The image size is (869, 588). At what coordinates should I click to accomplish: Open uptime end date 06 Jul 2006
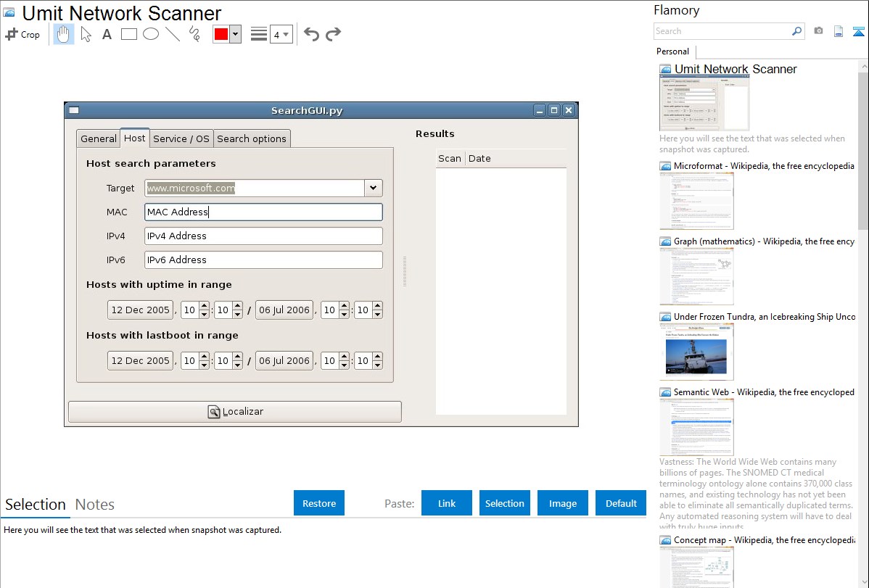(284, 310)
